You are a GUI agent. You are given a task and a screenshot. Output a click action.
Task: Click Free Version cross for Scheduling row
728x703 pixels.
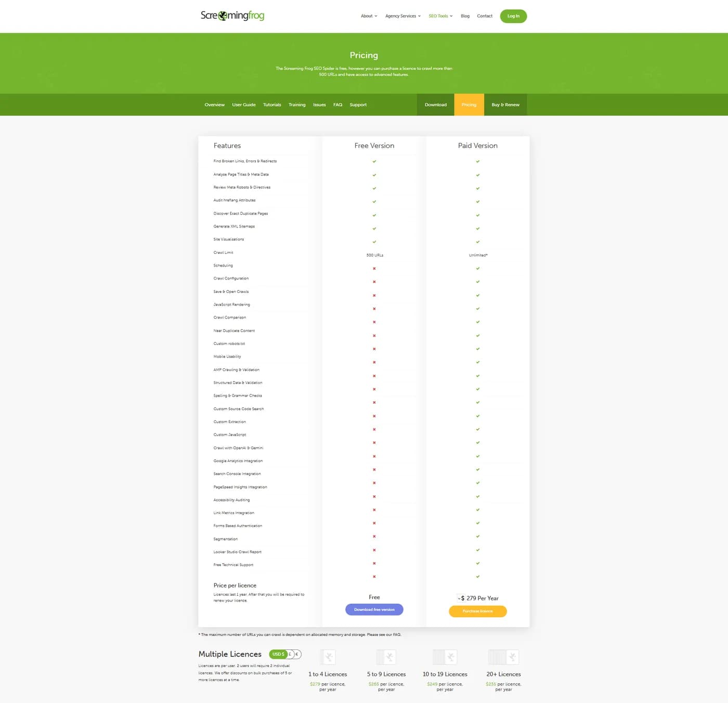374,269
